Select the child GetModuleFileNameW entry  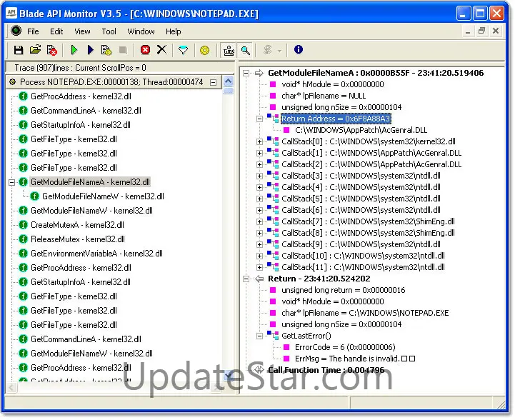pos(103,196)
